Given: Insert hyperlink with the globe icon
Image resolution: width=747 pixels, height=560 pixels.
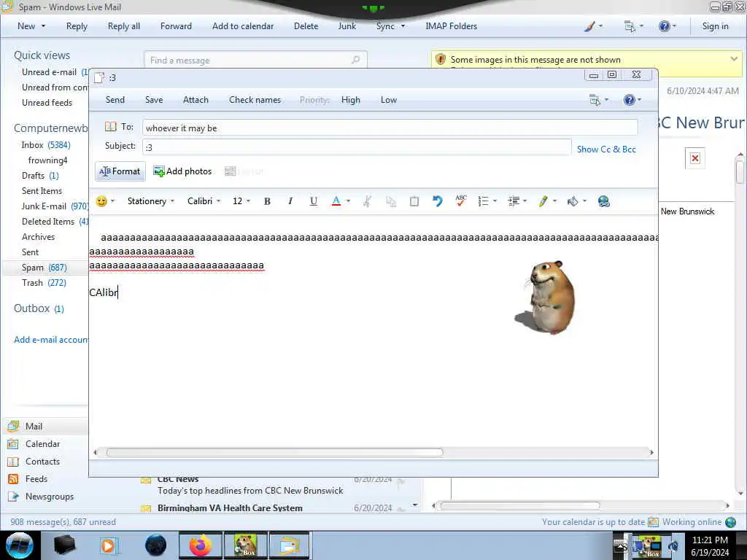Looking at the screenshot, I should click(603, 201).
